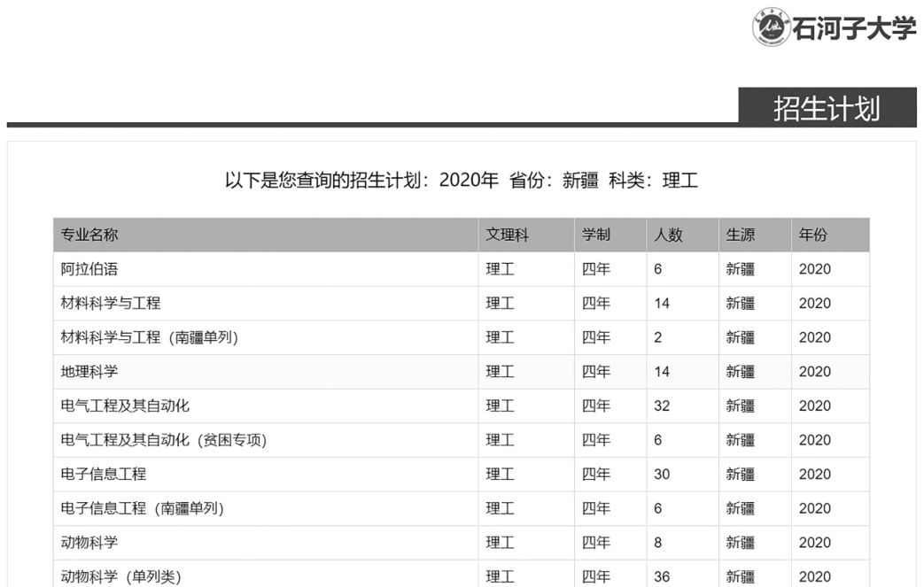Click count 6 in 电气工程及其自动化 (贫困专项) row
This screenshot has width=924, height=587.
click(658, 440)
